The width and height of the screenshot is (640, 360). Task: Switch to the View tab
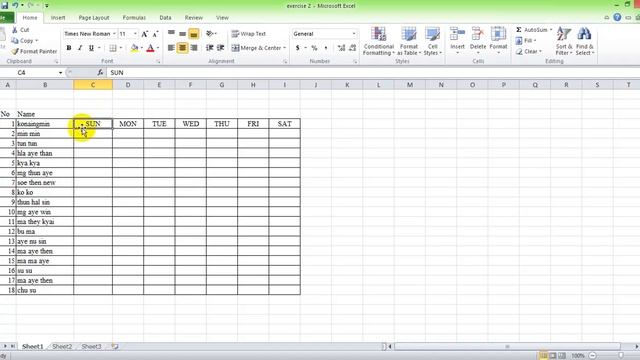(x=222, y=18)
